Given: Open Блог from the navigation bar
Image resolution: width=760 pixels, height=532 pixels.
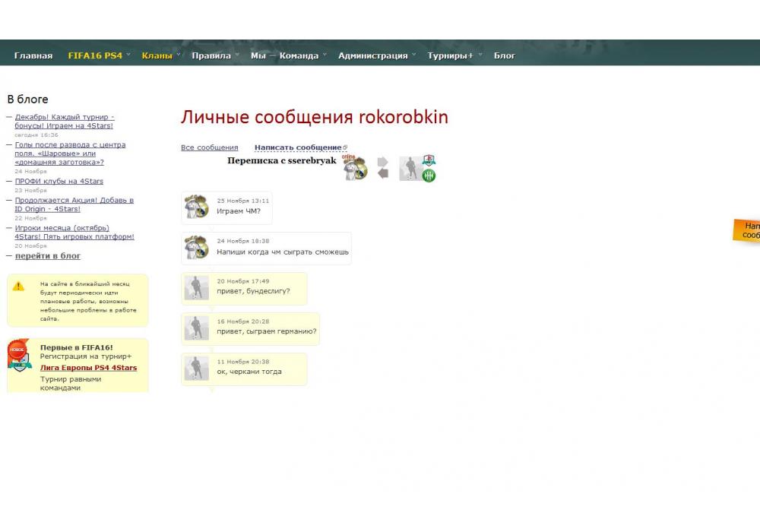Looking at the screenshot, I should (505, 55).
